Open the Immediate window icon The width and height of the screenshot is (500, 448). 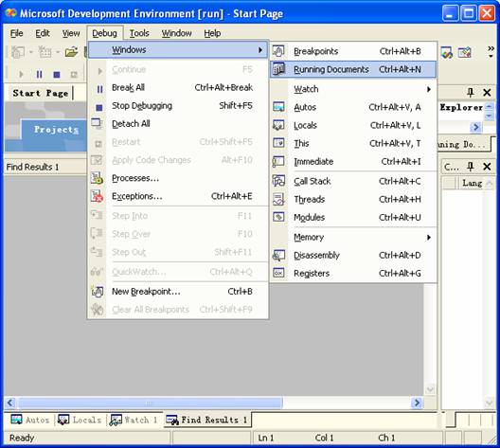click(x=278, y=161)
